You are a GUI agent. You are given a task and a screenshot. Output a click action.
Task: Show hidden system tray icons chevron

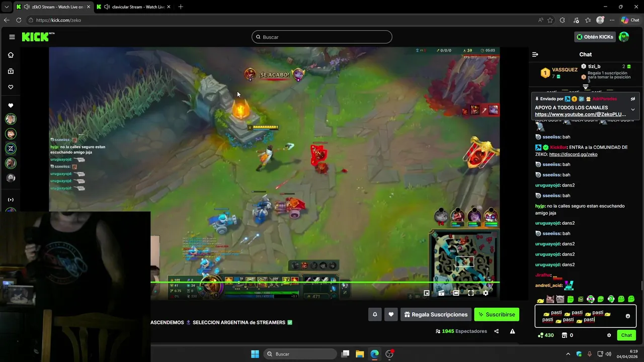tap(568, 354)
